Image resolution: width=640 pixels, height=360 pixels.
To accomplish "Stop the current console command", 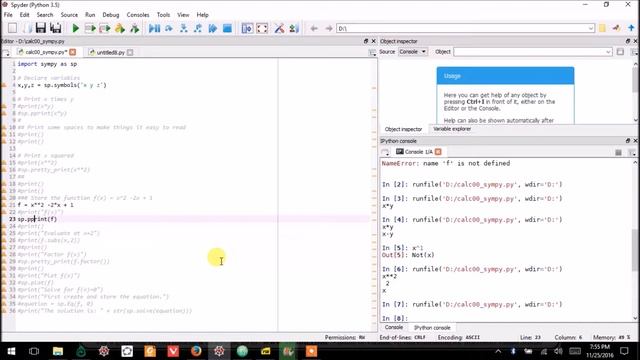I will pos(618,152).
